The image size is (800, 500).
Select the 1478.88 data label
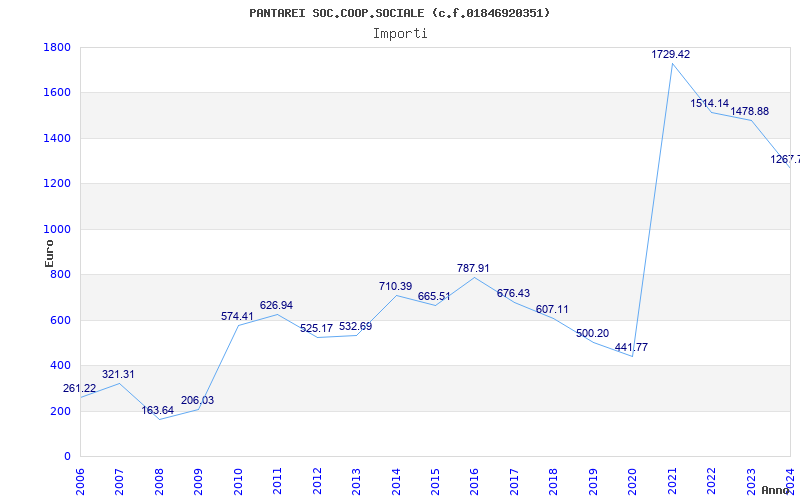[749, 111]
